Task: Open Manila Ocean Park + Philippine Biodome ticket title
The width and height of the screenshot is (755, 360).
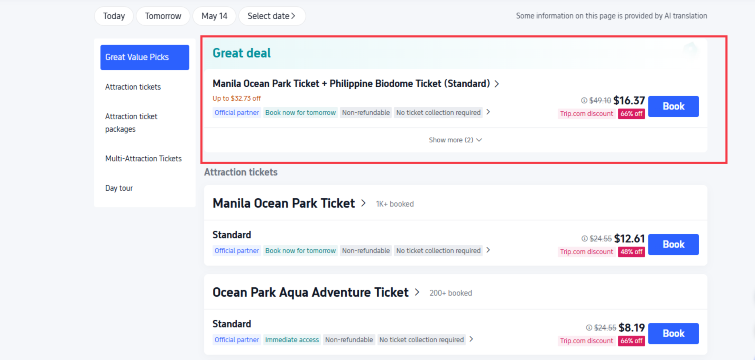Action: tap(356, 84)
